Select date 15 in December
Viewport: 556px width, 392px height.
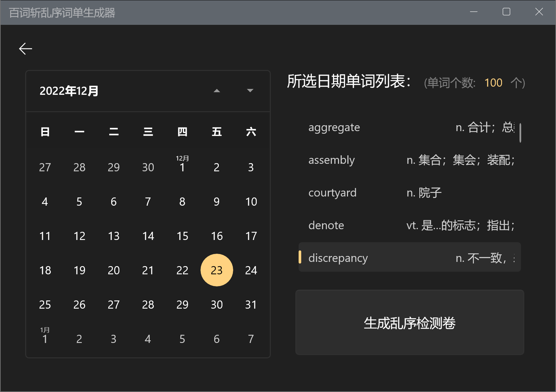pos(182,236)
